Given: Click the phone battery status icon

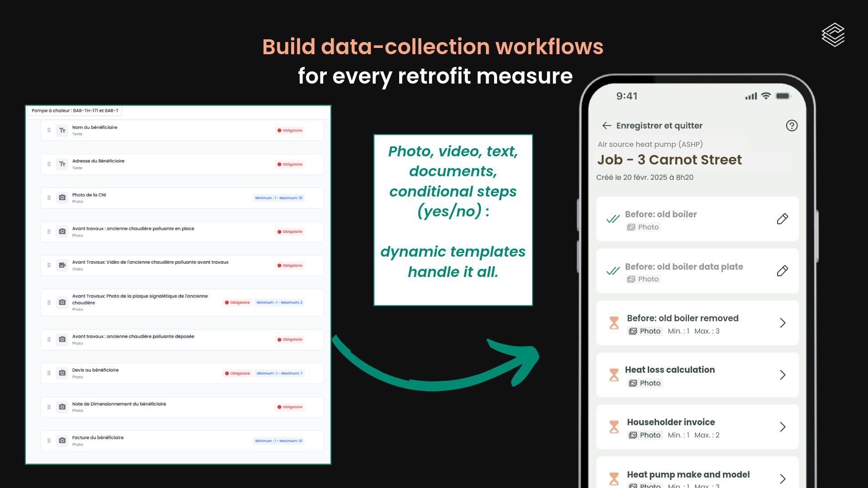Looking at the screenshot, I should click(783, 96).
